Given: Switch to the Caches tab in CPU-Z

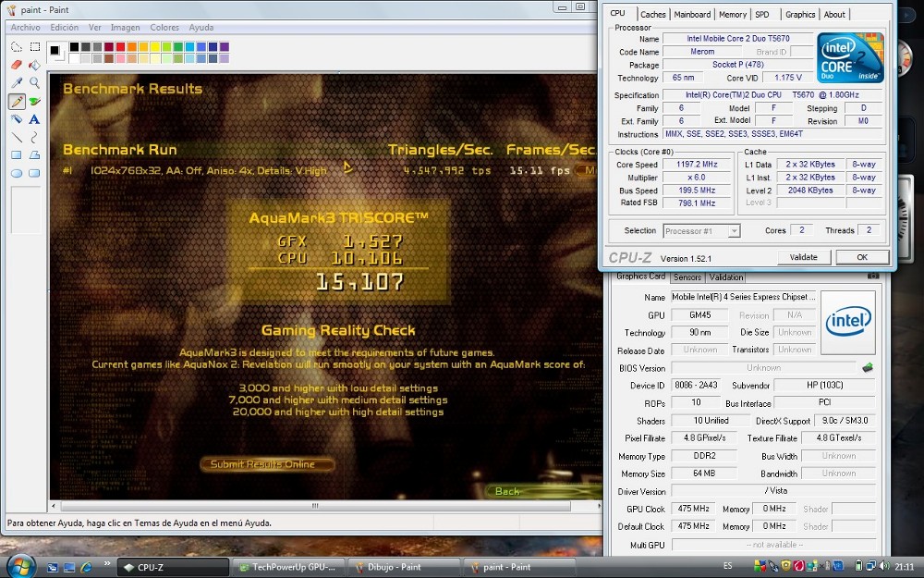Looking at the screenshot, I should (x=653, y=14).
